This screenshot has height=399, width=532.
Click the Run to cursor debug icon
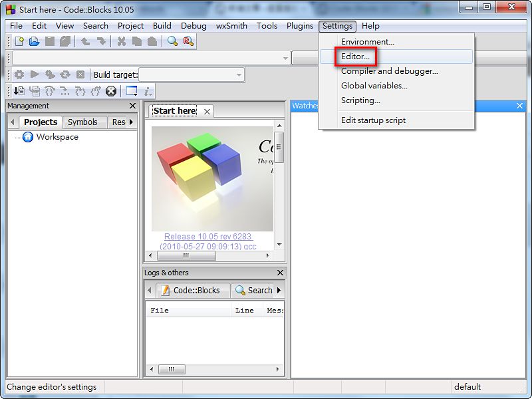pos(35,91)
